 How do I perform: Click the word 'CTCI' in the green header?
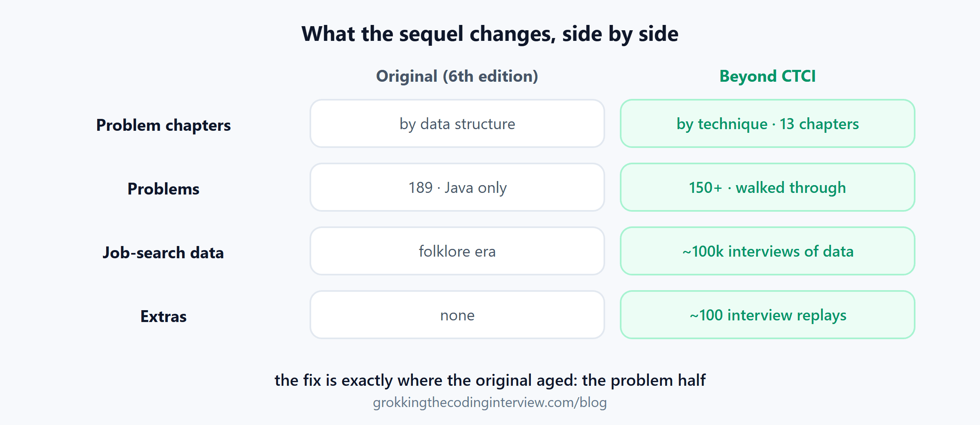click(798, 76)
